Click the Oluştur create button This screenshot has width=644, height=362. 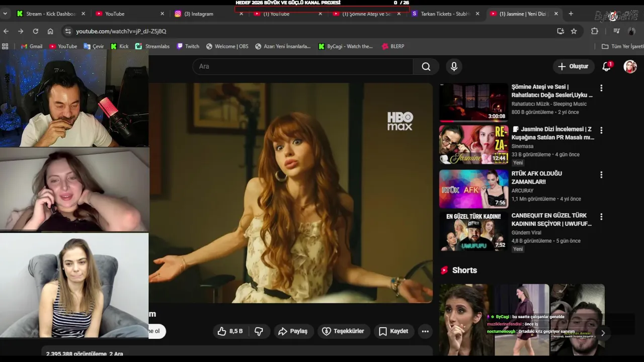(x=573, y=66)
